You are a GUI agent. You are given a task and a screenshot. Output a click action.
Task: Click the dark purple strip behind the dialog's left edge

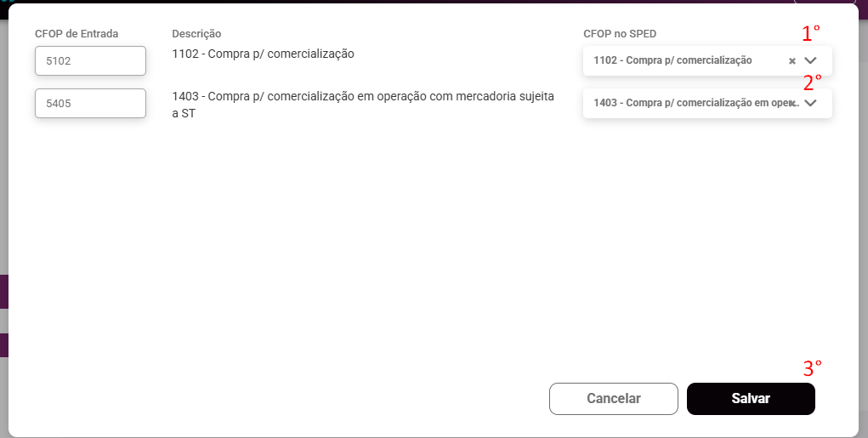[x=3, y=291]
